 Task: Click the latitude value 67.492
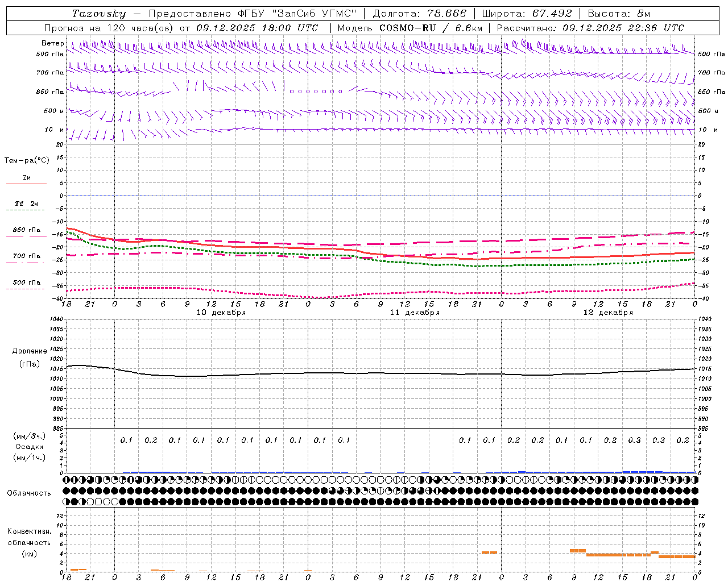point(551,14)
